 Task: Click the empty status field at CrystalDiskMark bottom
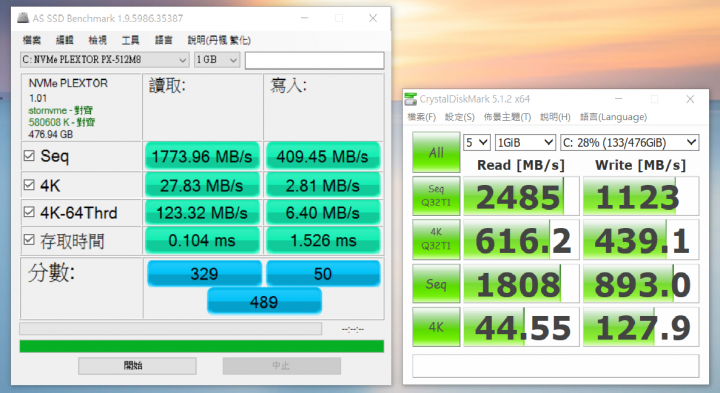click(x=556, y=365)
